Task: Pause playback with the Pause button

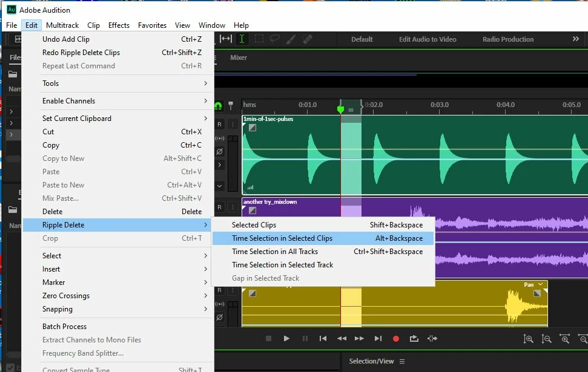Action: [x=305, y=339]
